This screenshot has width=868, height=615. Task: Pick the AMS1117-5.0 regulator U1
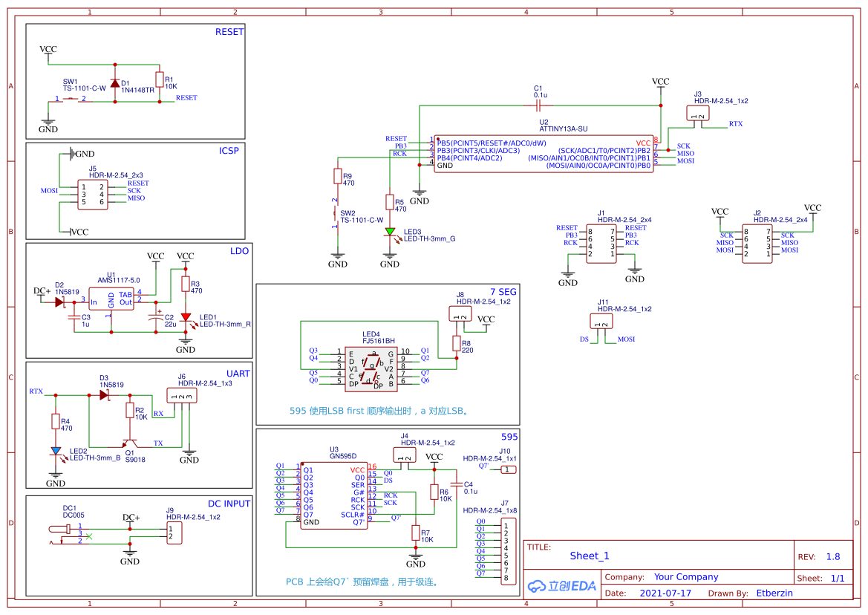click(111, 299)
